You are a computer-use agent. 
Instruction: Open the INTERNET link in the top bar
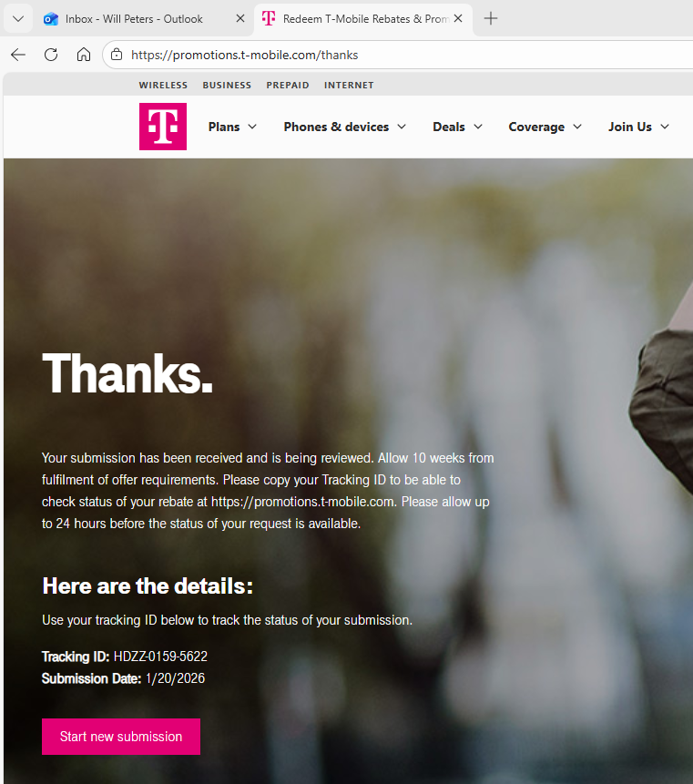(x=349, y=85)
